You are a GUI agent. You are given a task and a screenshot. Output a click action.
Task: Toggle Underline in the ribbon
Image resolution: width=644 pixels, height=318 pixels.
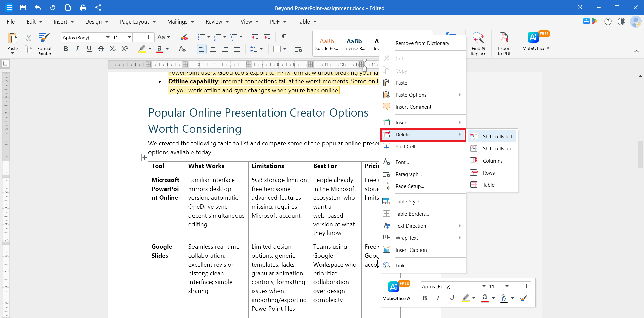(89, 49)
